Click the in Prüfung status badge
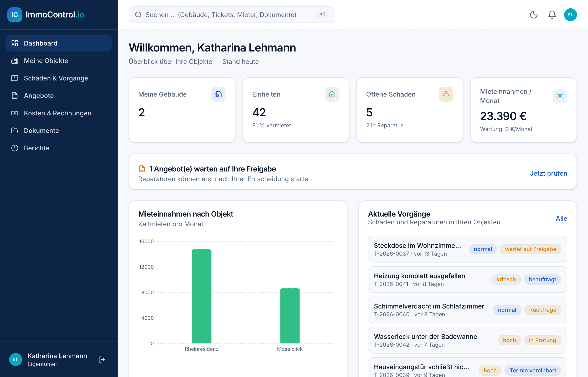Screen dimensions: 588x377 [x=542, y=340]
